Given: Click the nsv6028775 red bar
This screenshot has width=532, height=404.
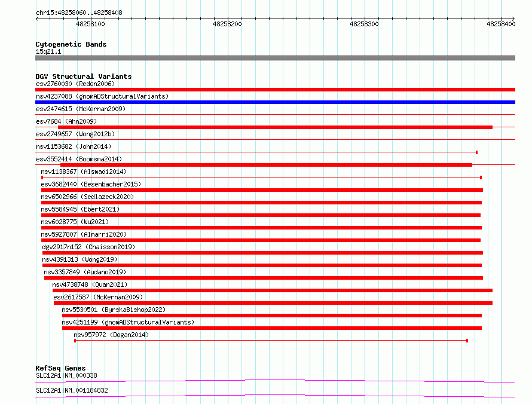Looking at the screenshot, I should pos(261,228).
